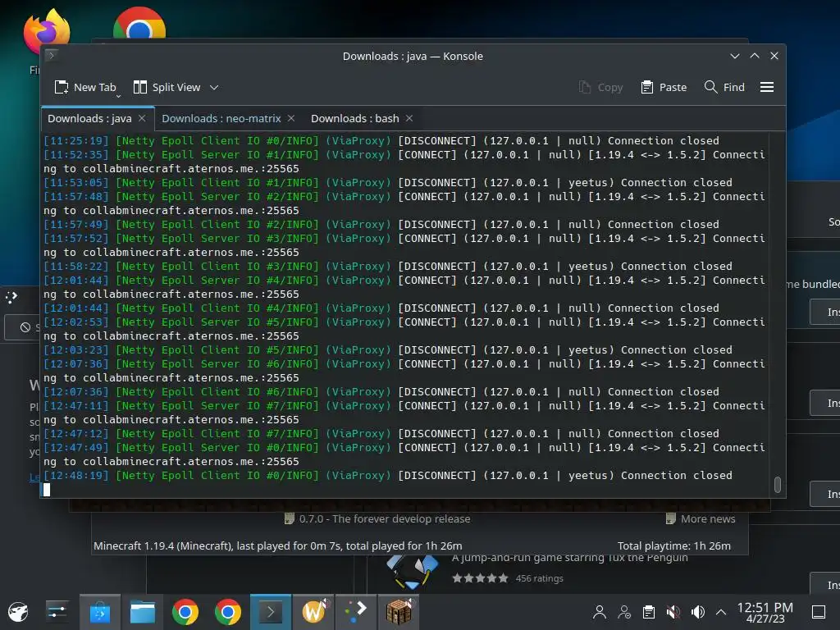Click the [12:48:19] DISCONNECT log line
The width and height of the screenshot is (840, 630).
point(388,475)
